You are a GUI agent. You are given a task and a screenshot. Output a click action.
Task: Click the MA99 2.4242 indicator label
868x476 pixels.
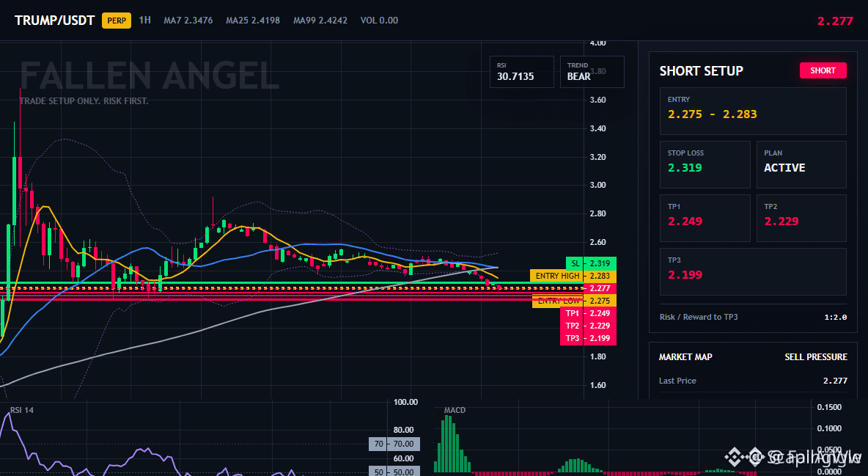[x=320, y=21]
